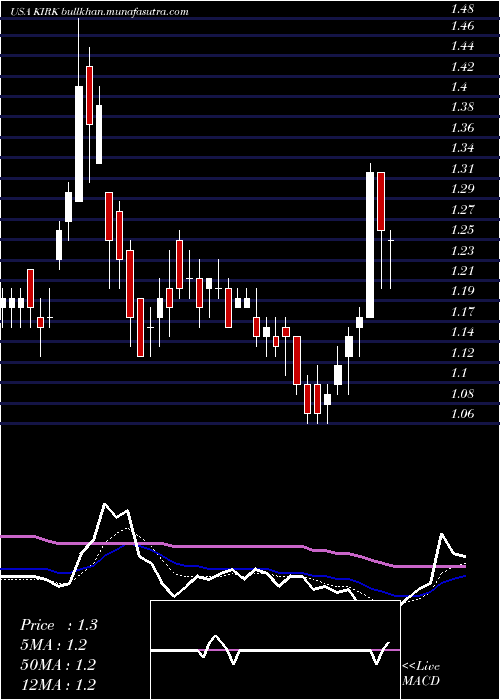Click the '50MA : 1.2' readout
Image resolution: width=500 pixels, height=700 pixels.
58,665
